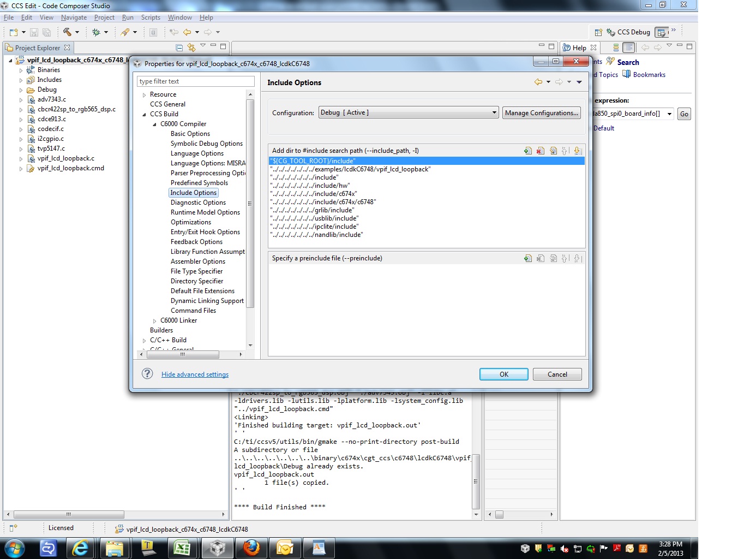This screenshot has height=559, width=756.
Task: Click the Open Perspective icon
Action: coord(598,32)
